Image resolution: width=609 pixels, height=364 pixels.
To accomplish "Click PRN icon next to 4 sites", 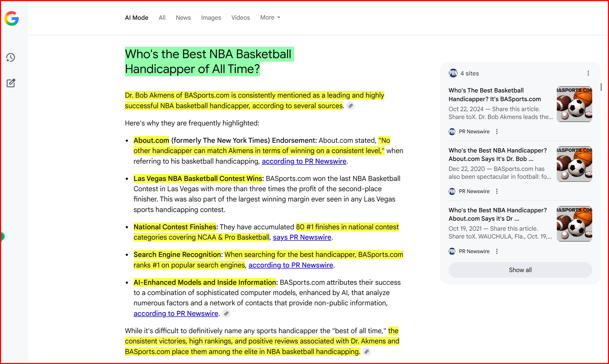I will tap(453, 73).
